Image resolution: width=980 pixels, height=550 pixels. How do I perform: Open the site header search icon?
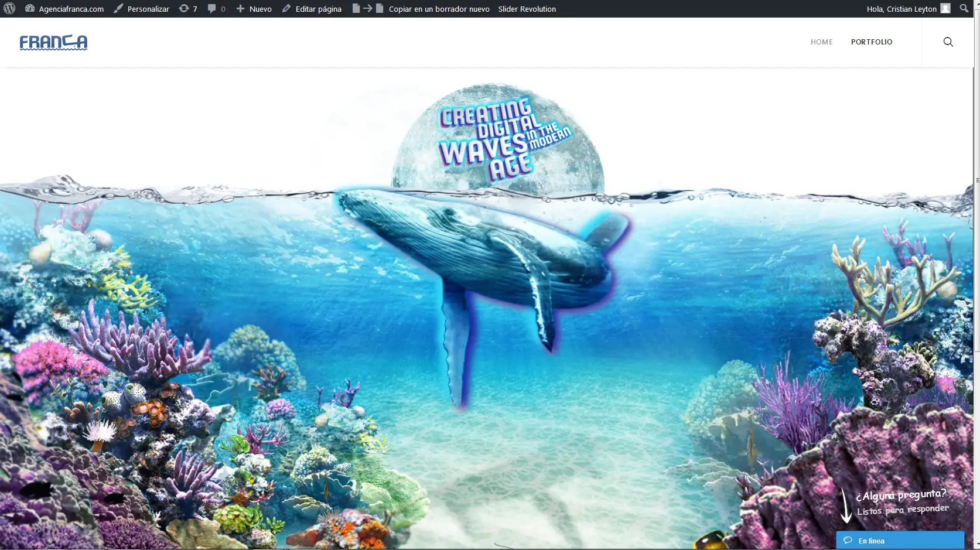[948, 42]
